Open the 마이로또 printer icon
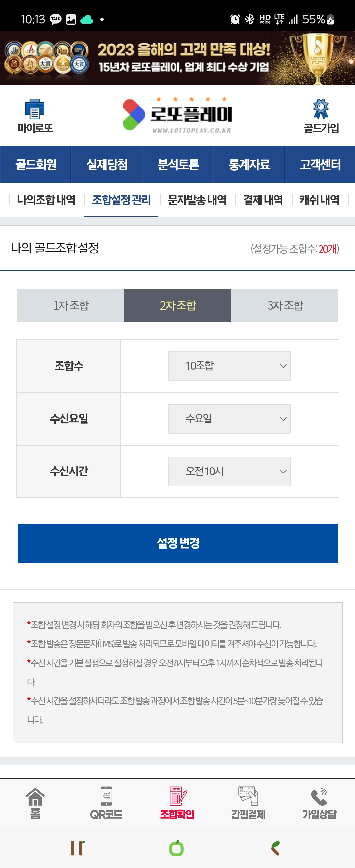Image resolution: width=355 pixels, height=868 pixels. pyautogui.click(x=35, y=109)
